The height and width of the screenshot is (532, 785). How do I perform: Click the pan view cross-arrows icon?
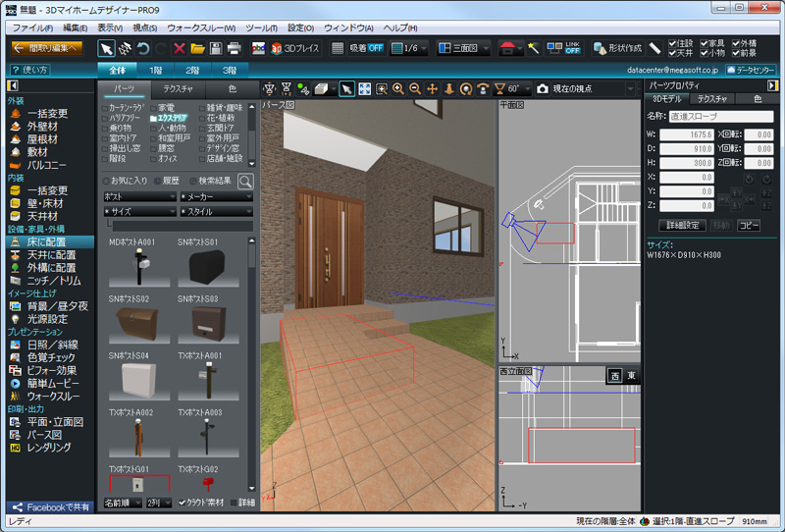tap(432, 88)
